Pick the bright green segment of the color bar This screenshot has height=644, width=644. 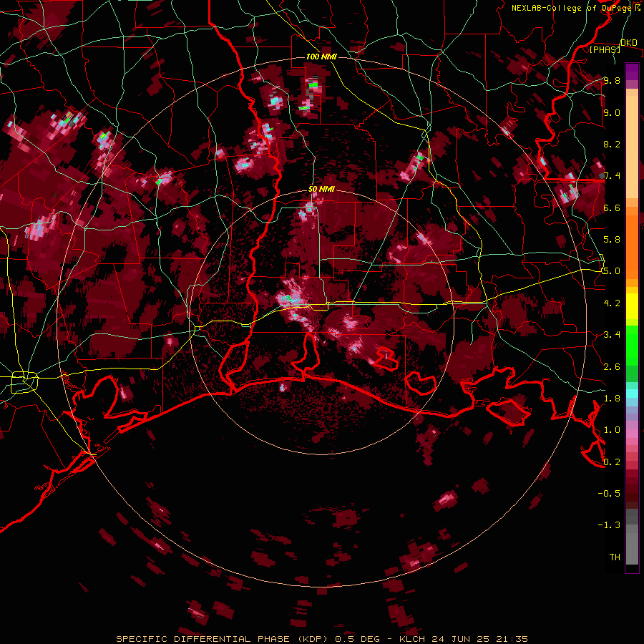tap(632, 346)
